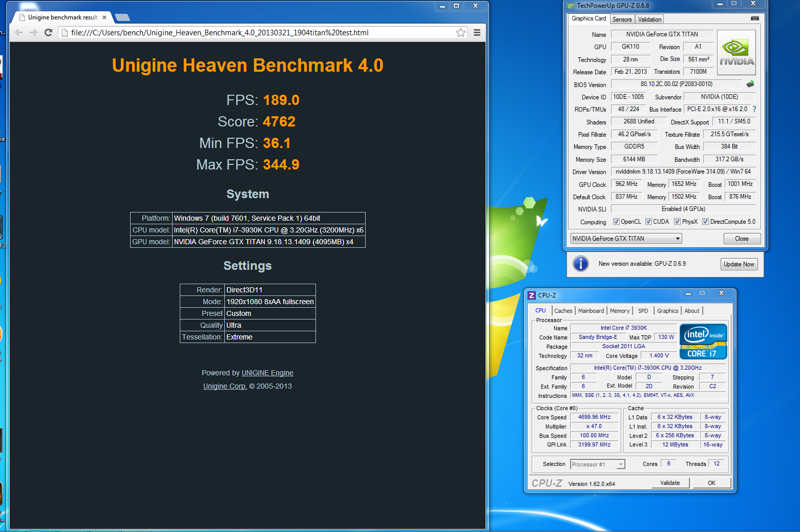The width and height of the screenshot is (800, 532).
Task: Click the Core Speed 4699.96 MHz value
Action: click(594, 417)
